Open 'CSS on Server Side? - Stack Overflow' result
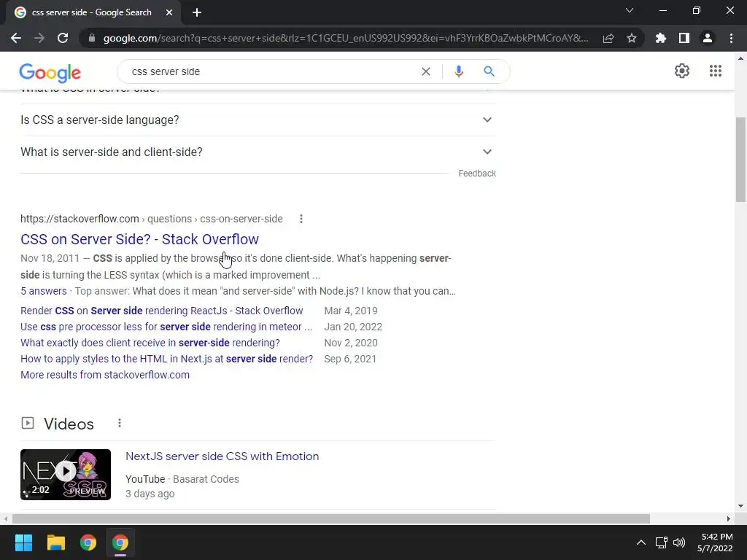Screen dimensions: 747x560 139,239
